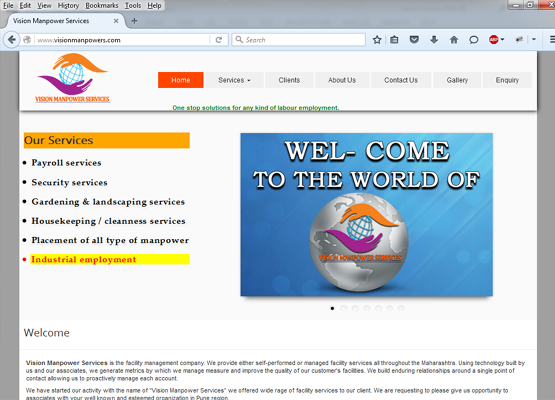Image resolution: width=555 pixels, height=400 pixels.
Task: Click Gardening & landscaping services item
Action: tap(108, 202)
